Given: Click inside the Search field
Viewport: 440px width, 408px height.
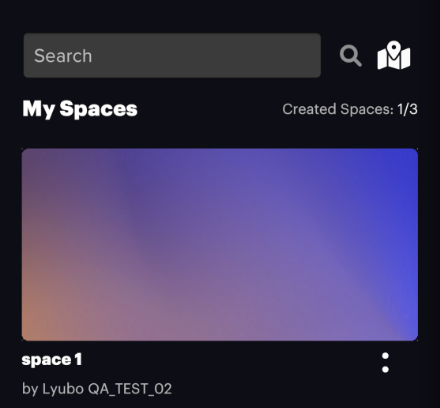Looking at the screenshot, I should coord(172,55).
